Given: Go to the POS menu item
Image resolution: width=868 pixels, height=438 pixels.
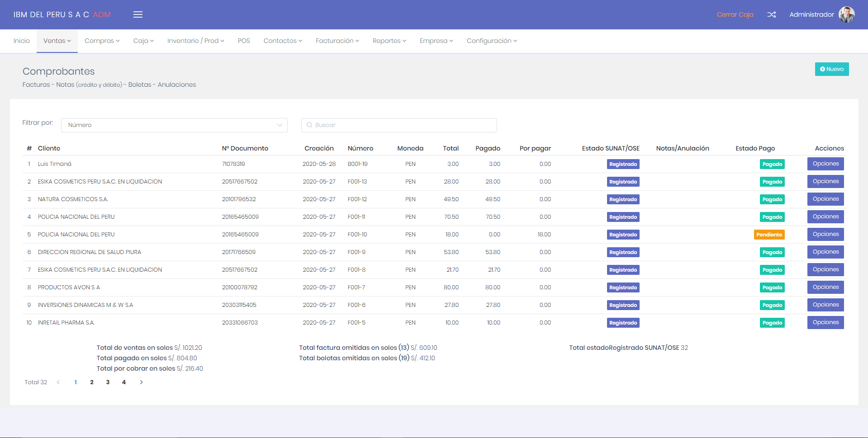Looking at the screenshot, I should click(x=244, y=41).
